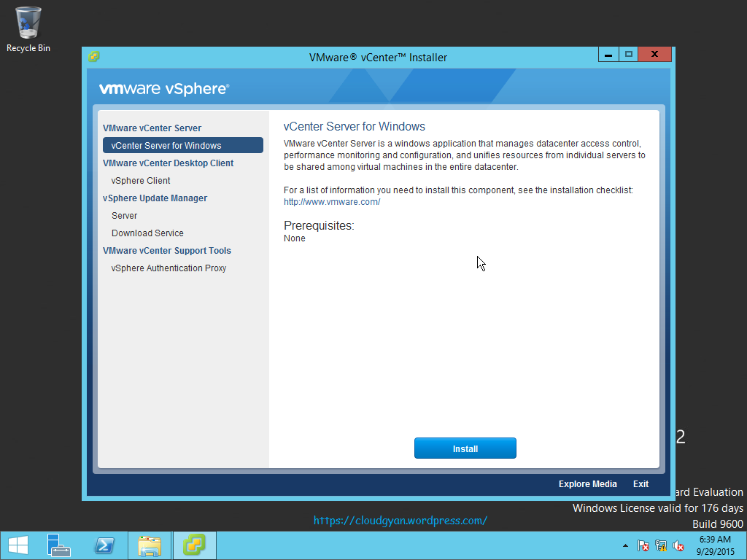This screenshot has height=560, width=747.
Task: Click the 'vCenter Server for Windows' page title
Action: click(354, 126)
